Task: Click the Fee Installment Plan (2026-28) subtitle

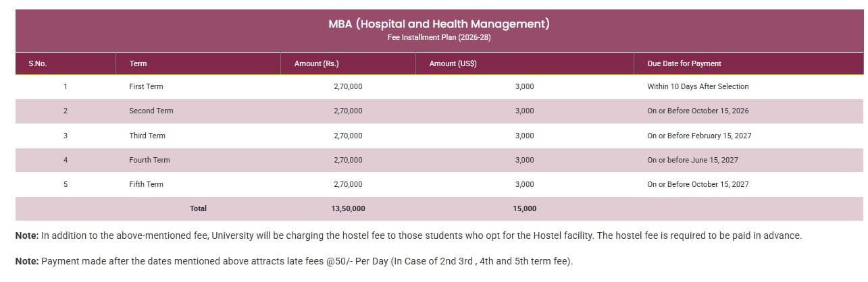Action: (438, 37)
